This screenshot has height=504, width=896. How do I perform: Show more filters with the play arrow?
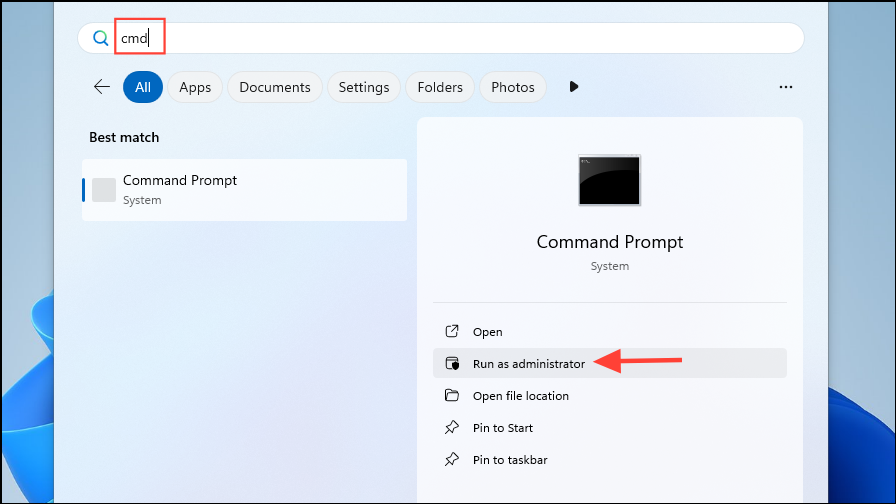pyautogui.click(x=574, y=87)
